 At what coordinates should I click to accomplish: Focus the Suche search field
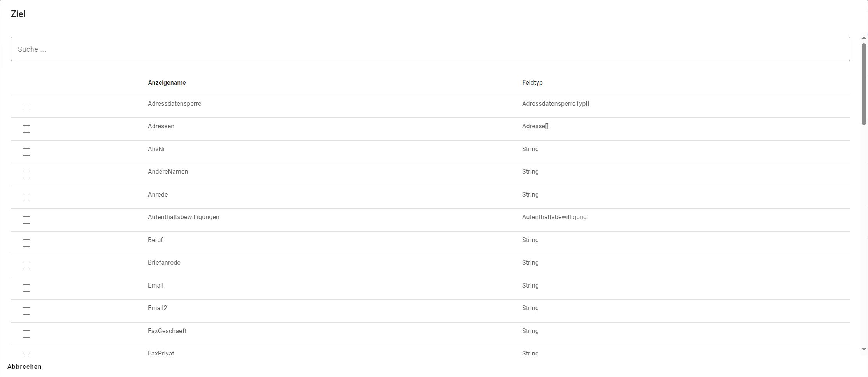tap(430, 49)
